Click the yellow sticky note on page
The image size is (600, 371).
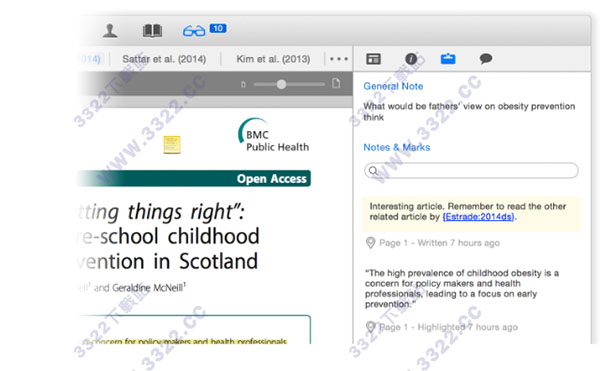172,145
